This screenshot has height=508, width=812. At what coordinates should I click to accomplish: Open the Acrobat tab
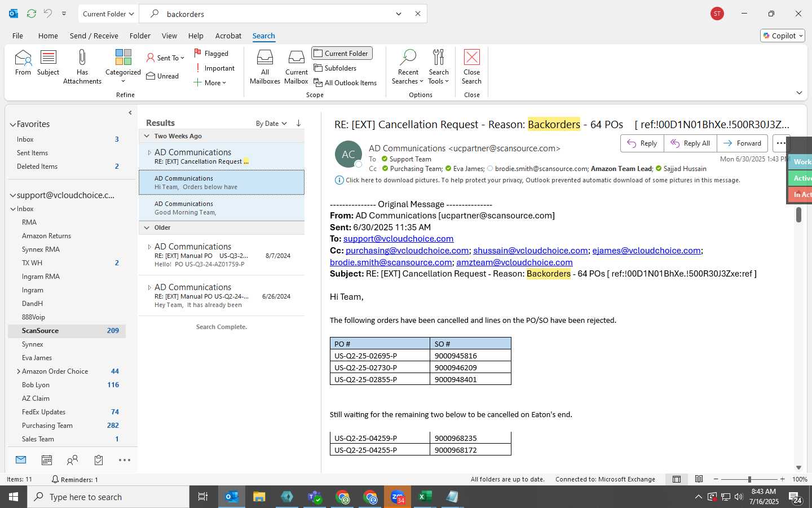(x=228, y=36)
